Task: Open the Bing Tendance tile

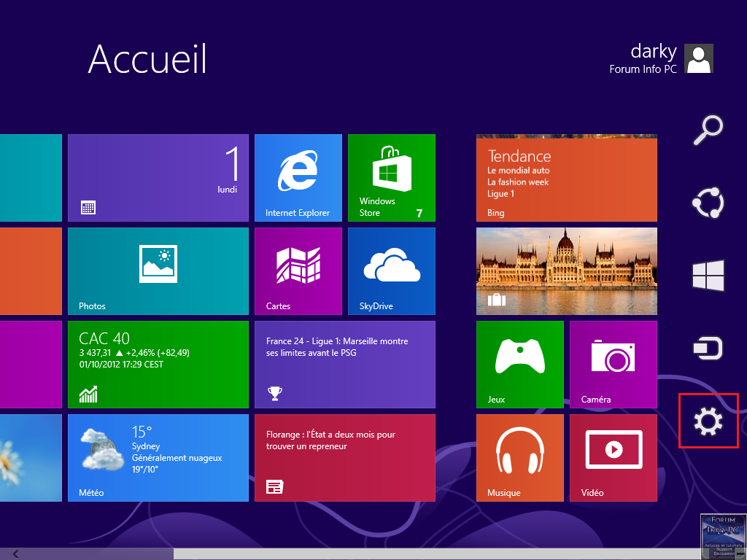Action: (x=566, y=178)
